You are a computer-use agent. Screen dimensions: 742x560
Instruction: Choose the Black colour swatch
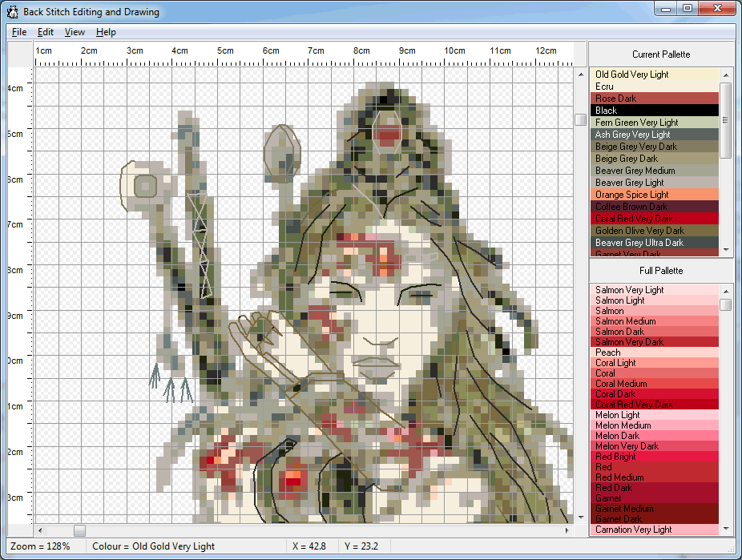(655, 111)
